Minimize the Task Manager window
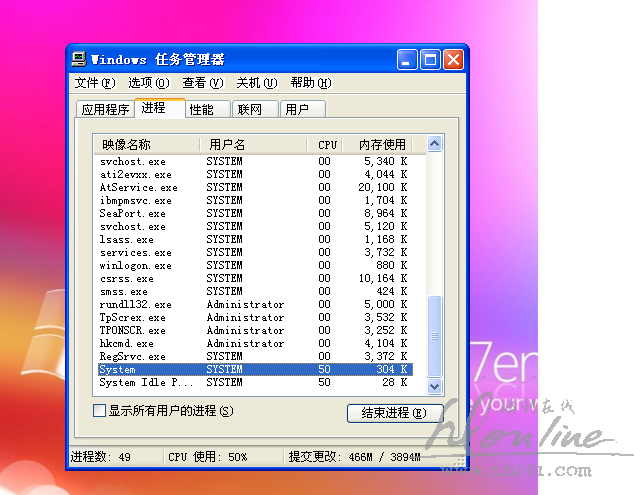This screenshot has height=495, width=640. [x=407, y=59]
